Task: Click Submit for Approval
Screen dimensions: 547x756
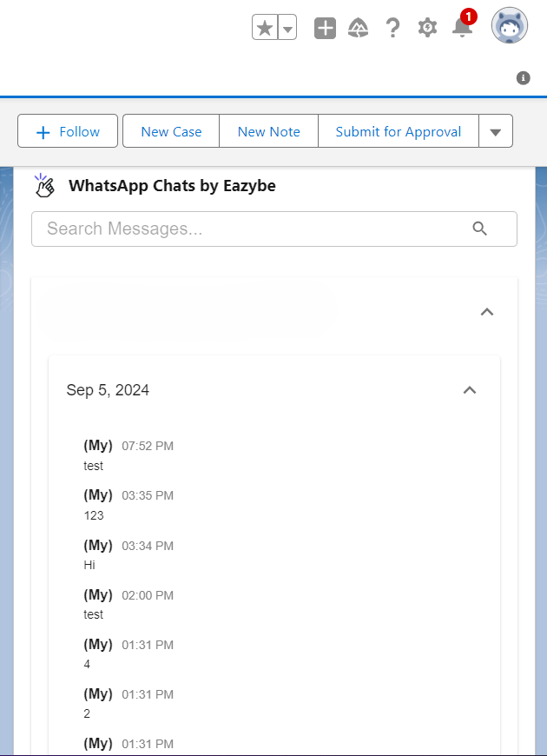Action: click(398, 130)
